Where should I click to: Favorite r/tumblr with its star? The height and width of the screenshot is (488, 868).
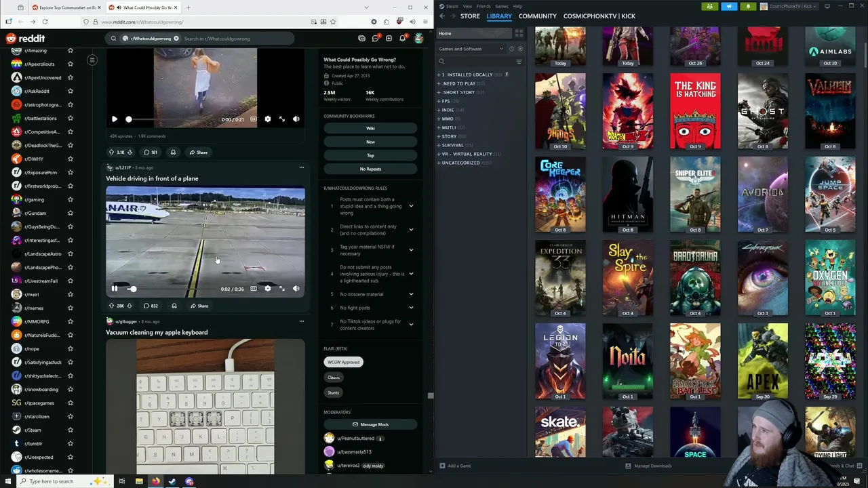(70, 443)
